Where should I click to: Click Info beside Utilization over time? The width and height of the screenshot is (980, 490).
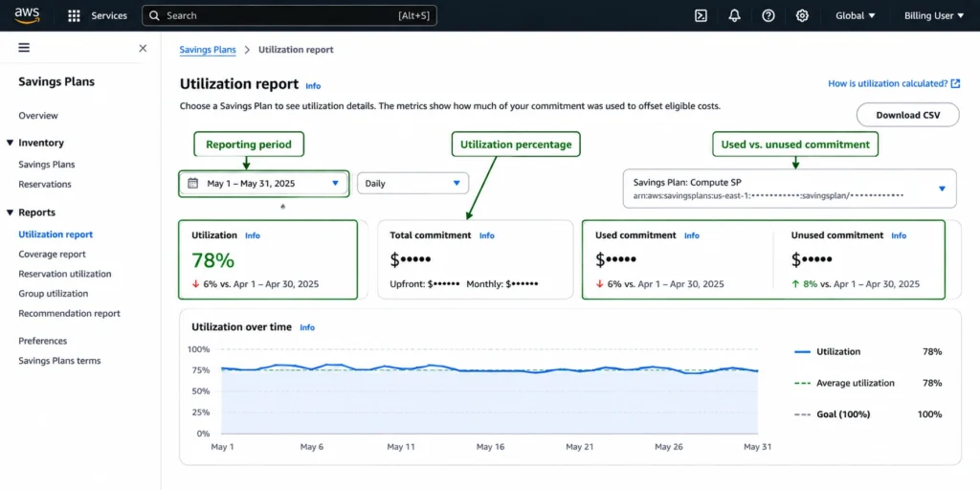point(307,327)
